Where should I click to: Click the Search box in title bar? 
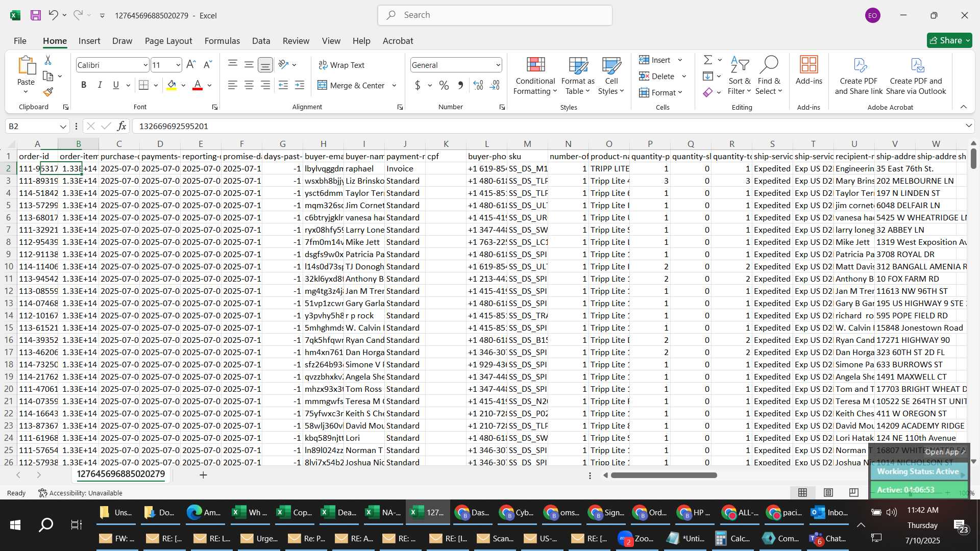[x=495, y=15]
